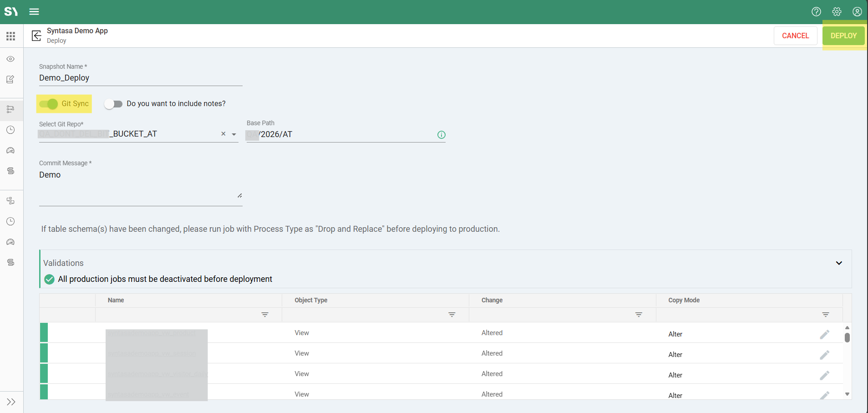Click the DEPLOY button
Screen dimensions: 868x413
tap(843, 36)
